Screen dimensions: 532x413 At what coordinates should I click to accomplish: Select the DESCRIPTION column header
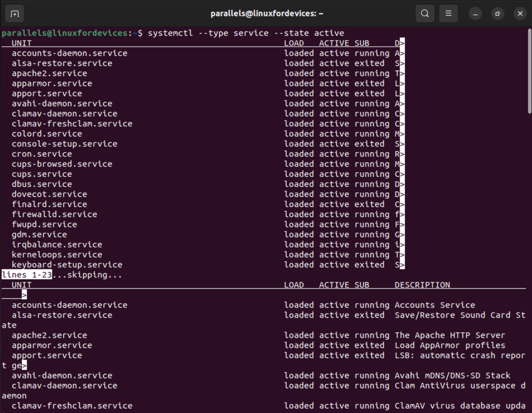pyautogui.click(x=422, y=285)
